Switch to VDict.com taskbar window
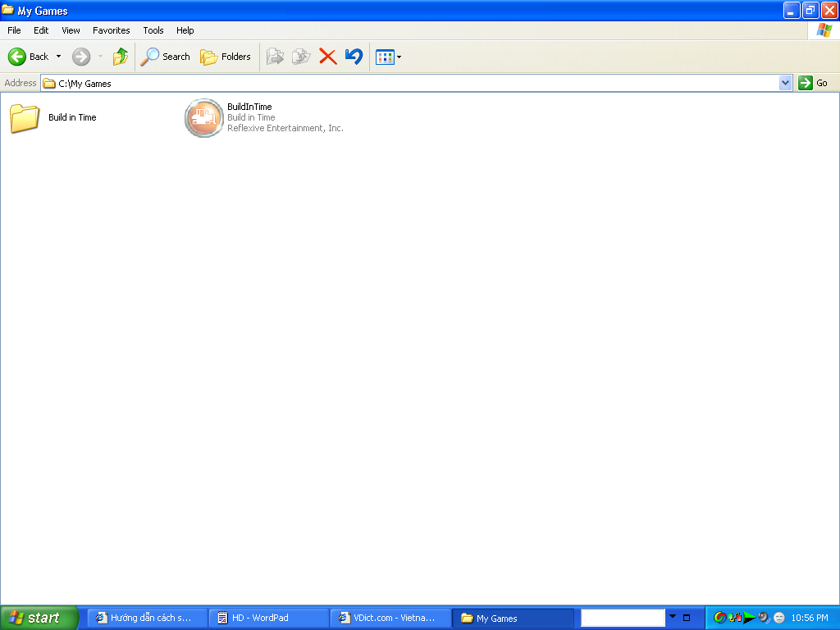 (390, 618)
